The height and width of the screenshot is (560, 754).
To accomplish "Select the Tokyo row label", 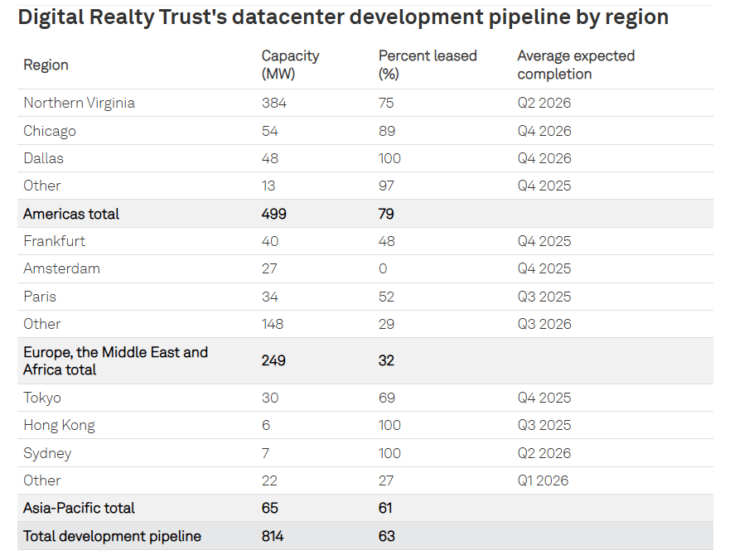I will tap(42, 398).
